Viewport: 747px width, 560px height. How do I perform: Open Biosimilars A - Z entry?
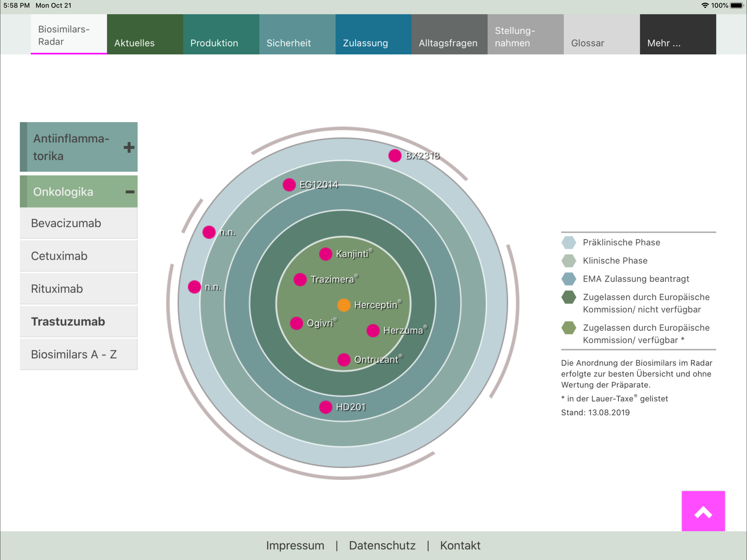78,354
